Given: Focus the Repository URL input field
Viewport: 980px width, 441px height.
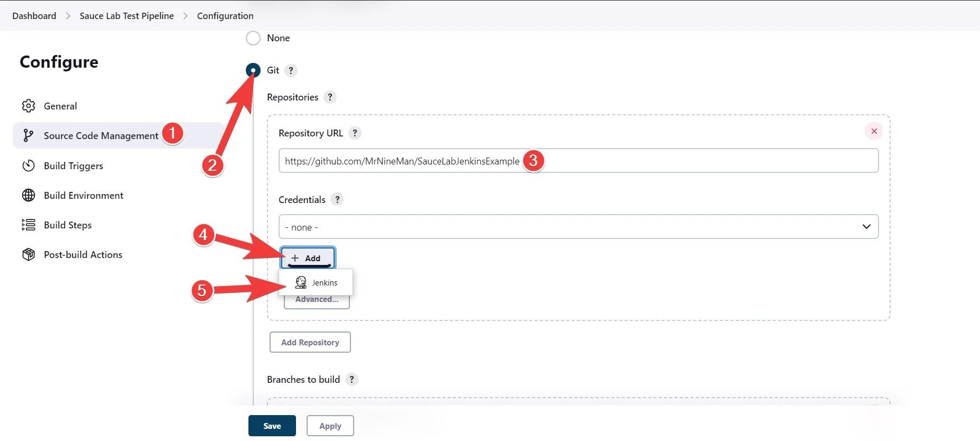Looking at the screenshot, I should pos(578,160).
